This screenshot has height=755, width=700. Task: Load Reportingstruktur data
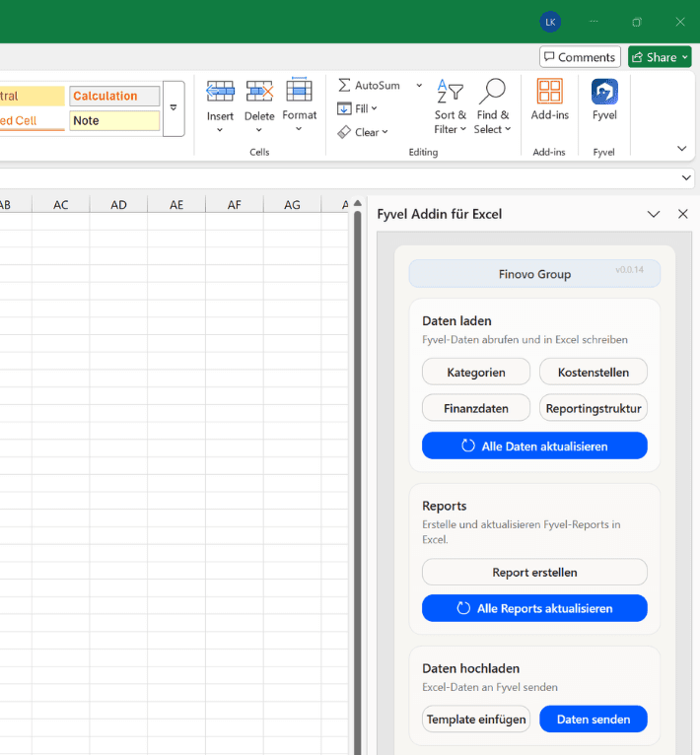coord(594,408)
